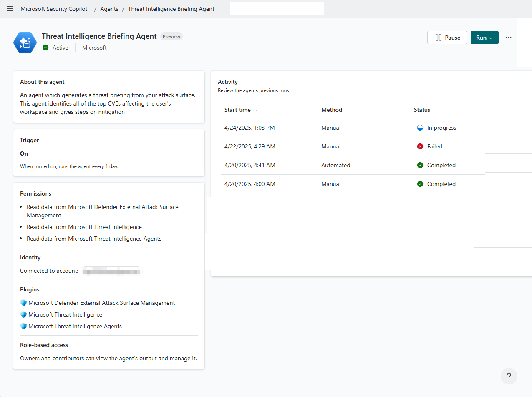Click the Manual method for the 4:00 AM run

pos(331,184)
